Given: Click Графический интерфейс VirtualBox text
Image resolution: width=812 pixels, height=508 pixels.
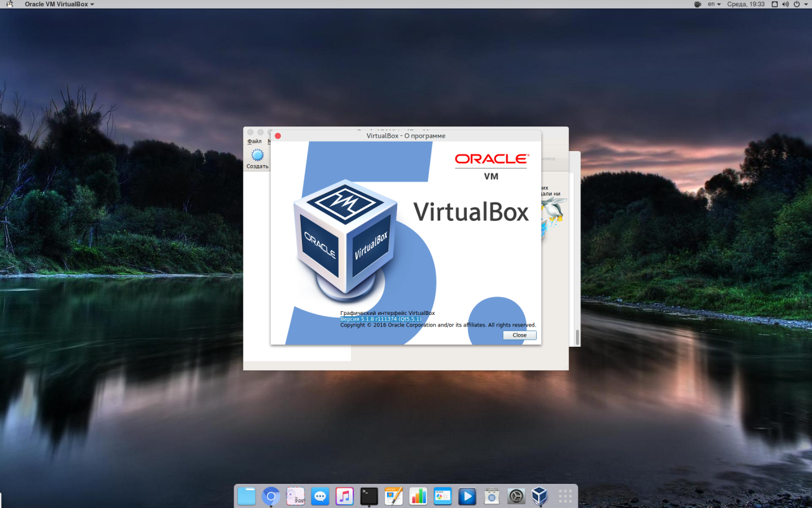Looking at the screenshot, I should (x=388, y=313).
